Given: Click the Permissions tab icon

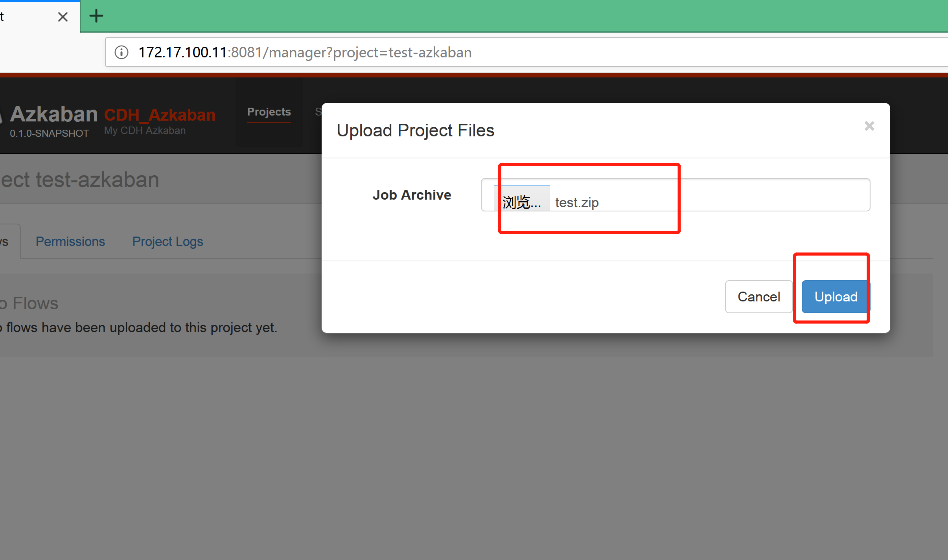Looking at the screenshot, I should tap(71, 241).
